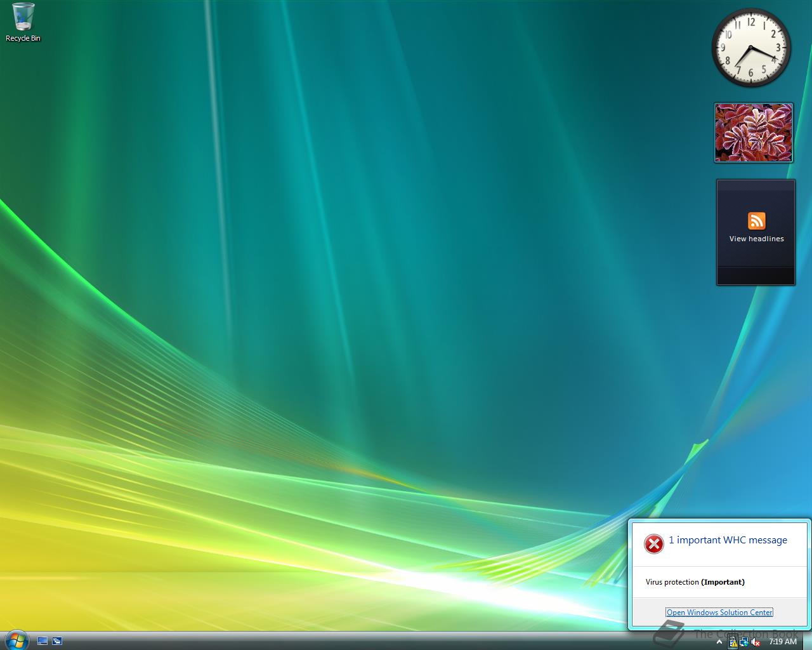Click the orange RSS feed icon
This screenshot has width=812, height=650.
click(756, 221)
